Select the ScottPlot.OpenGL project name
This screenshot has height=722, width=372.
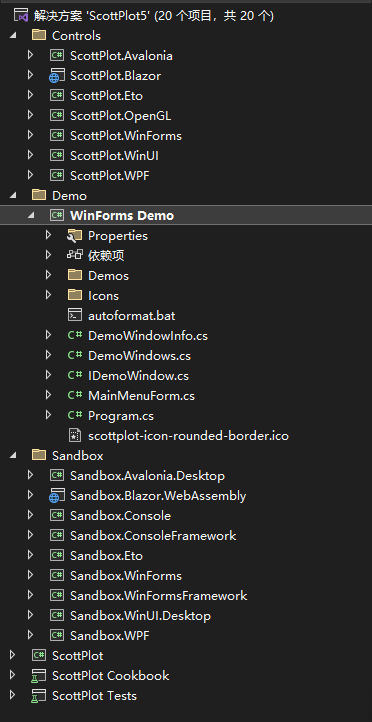click(x=121, y=116)
